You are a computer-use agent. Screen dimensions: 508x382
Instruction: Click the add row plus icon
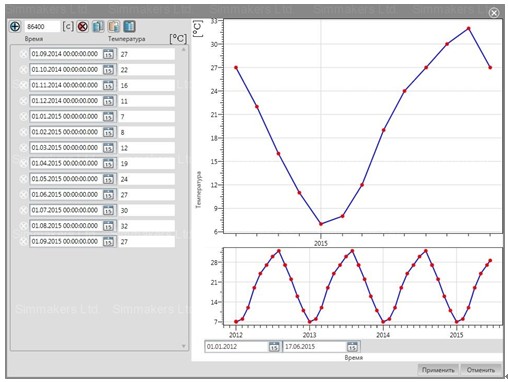tap(15, 26)
